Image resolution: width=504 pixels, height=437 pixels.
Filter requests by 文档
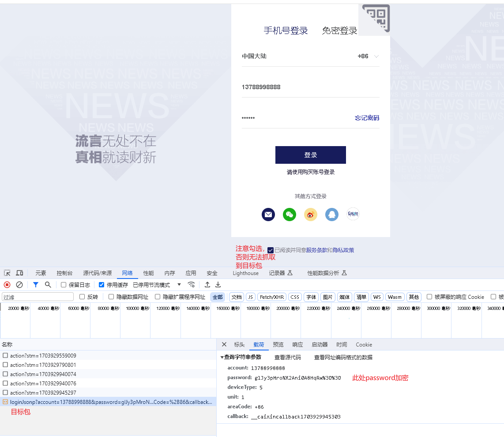tap(236, 297)
